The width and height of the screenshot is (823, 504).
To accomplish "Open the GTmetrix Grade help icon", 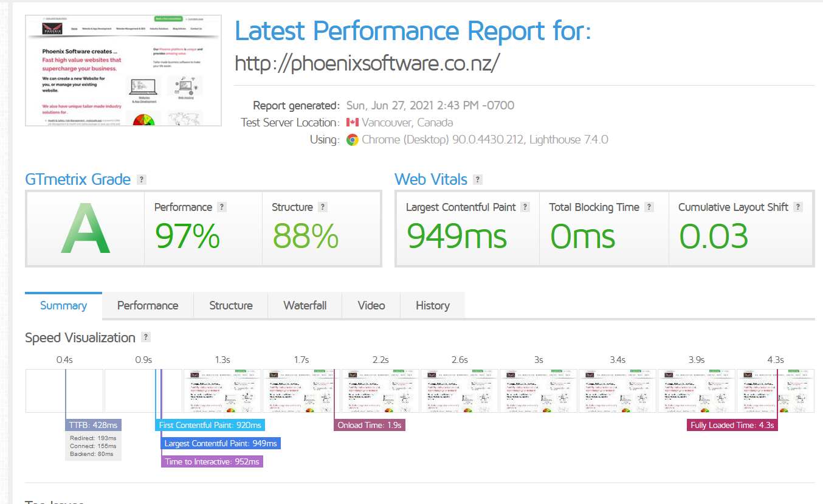I will pos(142,179).
